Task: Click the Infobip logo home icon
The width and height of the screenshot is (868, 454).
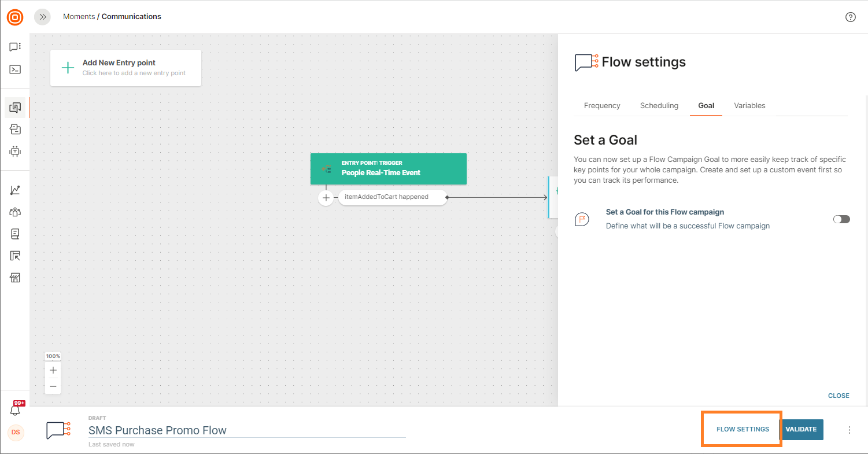Action: tap(15, 17)
